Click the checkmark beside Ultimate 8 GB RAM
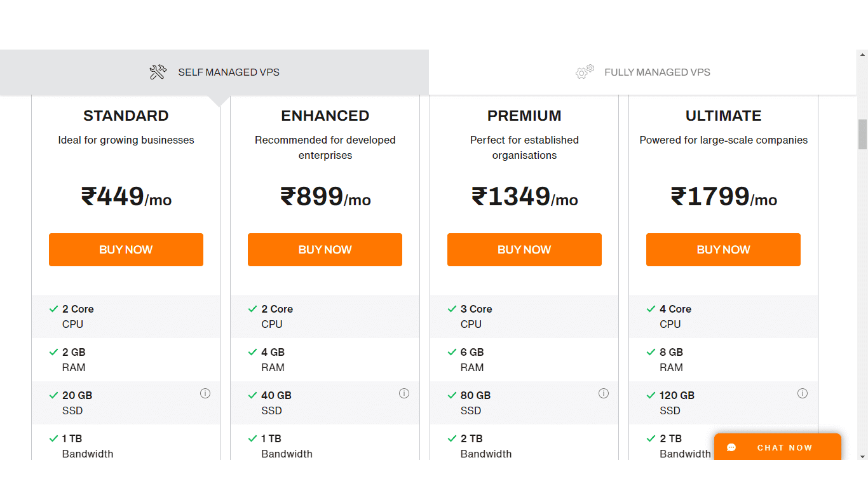The image size is (868, 488). pos(651,352)
